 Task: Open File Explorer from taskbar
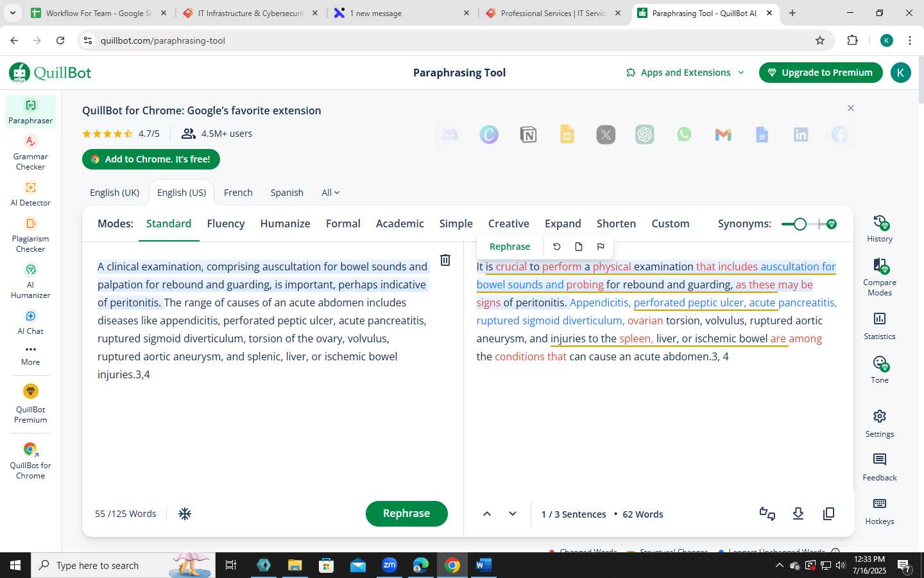[295, 565]
